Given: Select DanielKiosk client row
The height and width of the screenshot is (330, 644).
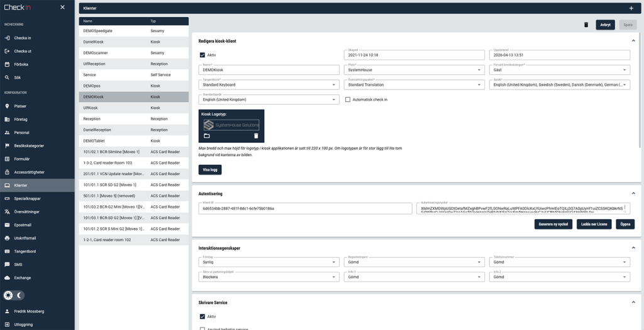Looking at the screenshot, I should pos(133,42).
